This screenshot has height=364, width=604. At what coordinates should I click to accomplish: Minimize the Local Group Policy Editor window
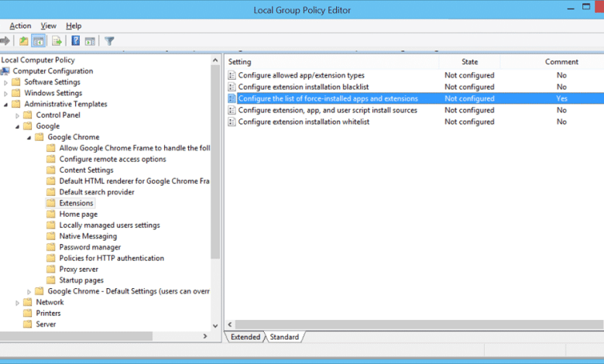coord(571,9)
